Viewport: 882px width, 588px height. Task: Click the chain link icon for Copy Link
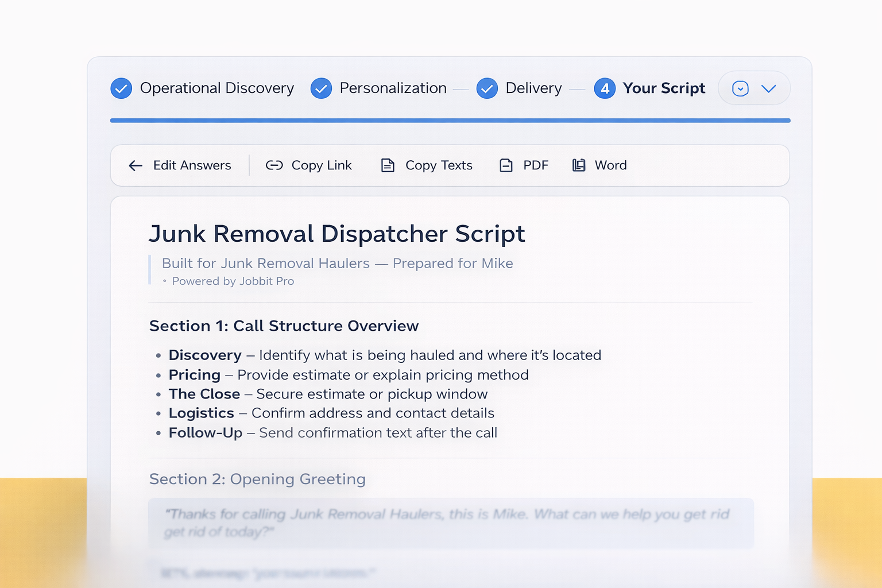[274, 165]
